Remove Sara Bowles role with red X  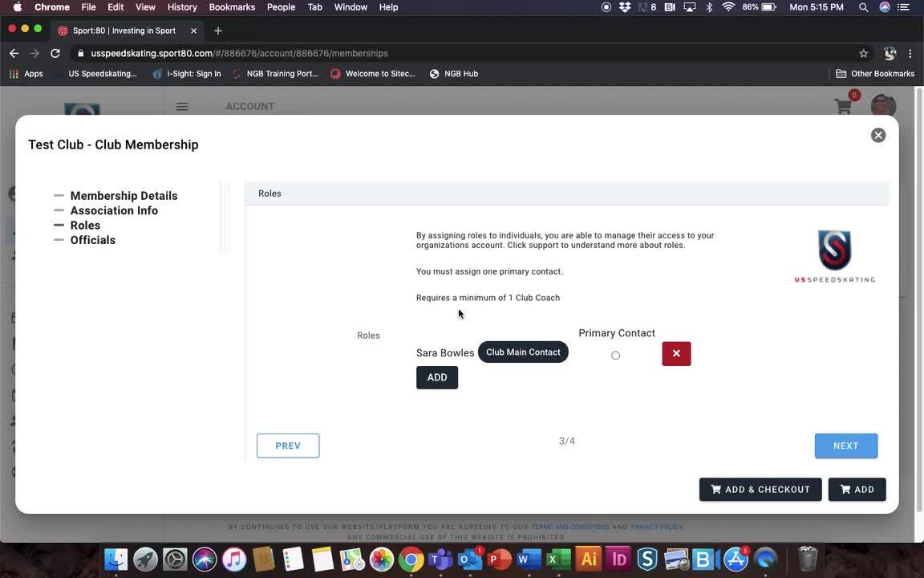coord(676,354)
